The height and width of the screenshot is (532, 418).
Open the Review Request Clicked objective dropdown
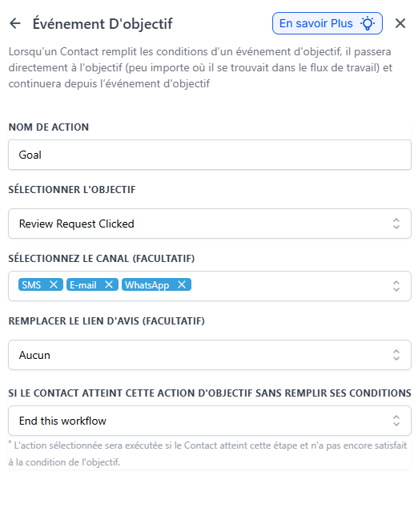click(x=210, y=224)
